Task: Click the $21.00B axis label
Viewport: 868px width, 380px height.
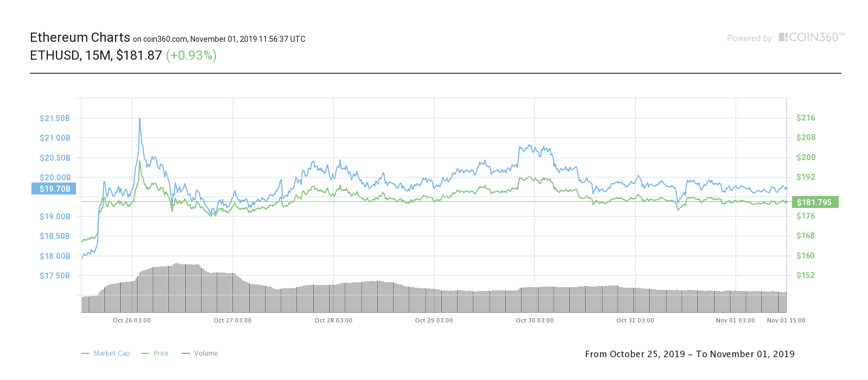Action: click(55, 138)
